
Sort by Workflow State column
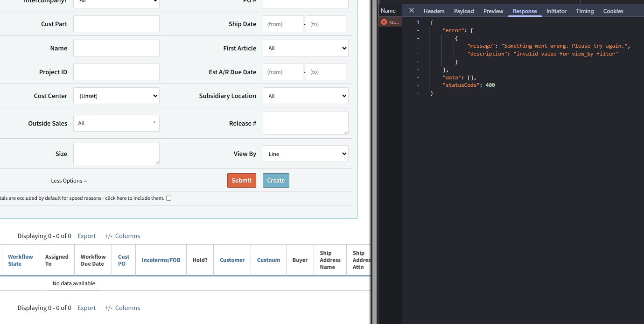coord(21,260)
